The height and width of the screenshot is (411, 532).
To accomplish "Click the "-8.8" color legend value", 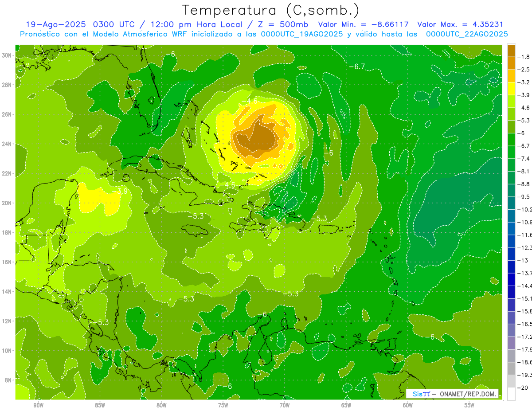I will tap(524, 184).
